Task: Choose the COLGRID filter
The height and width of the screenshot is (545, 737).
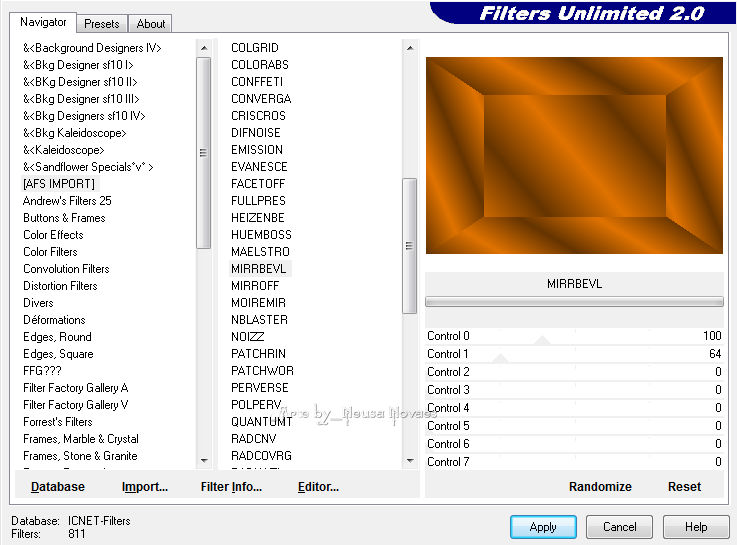Action: (255, 48)
